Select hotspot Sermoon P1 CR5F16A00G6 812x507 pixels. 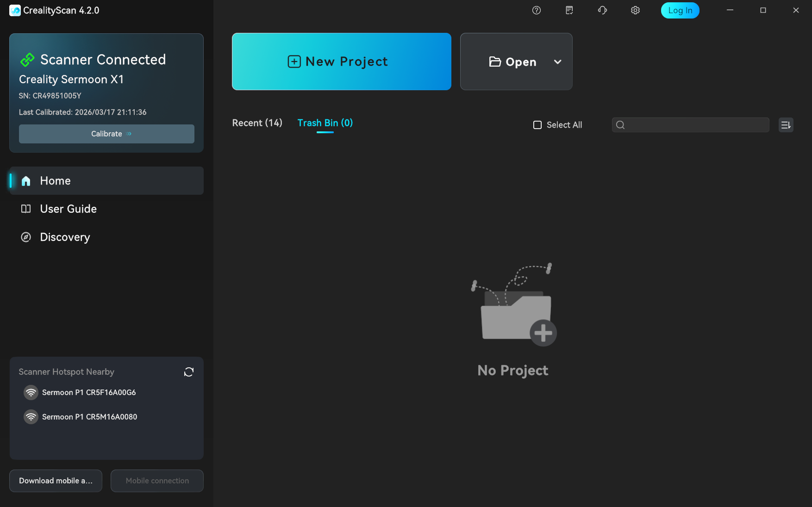[x=89, y=392]
